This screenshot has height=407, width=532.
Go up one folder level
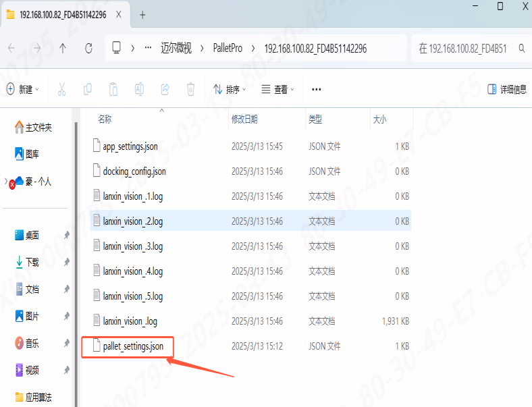pyautogui.click(x=63, y=48)
